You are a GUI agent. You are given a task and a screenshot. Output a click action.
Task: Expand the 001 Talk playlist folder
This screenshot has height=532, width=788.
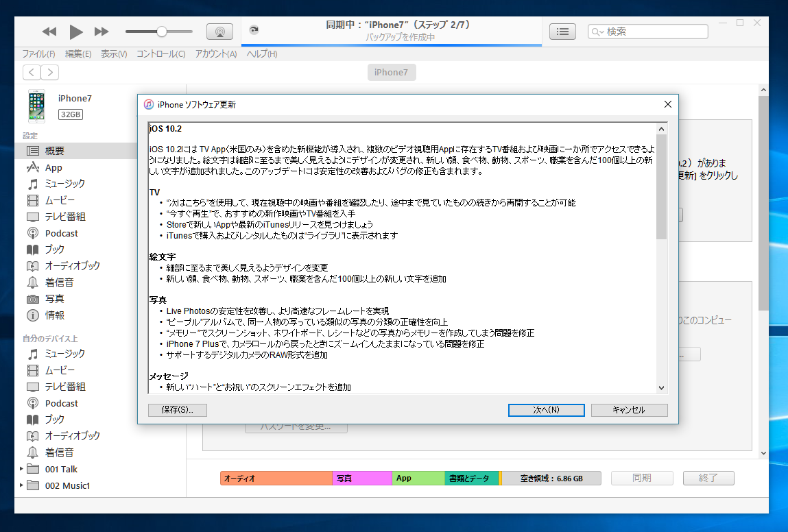pos(21,469)
